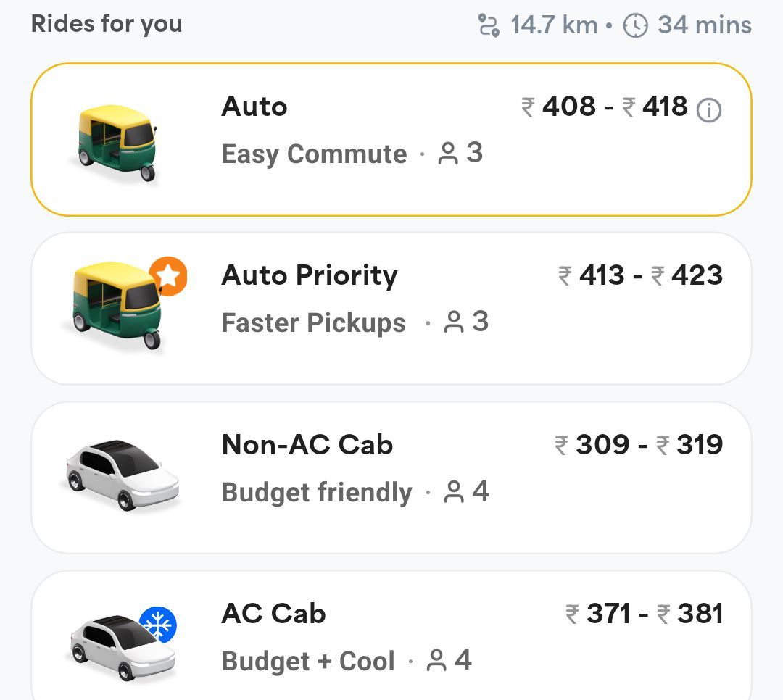The width and height of the screenshot is (783, 700).
Task: Tap the route distance icon near 14.7 km
Action: (489, 25)
